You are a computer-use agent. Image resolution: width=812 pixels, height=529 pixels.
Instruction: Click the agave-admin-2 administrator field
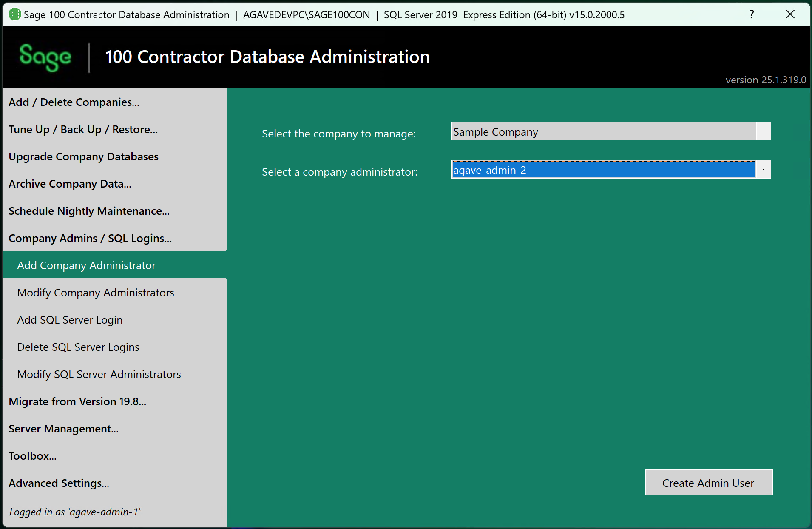pyautogui.click(x=603, y=170)
